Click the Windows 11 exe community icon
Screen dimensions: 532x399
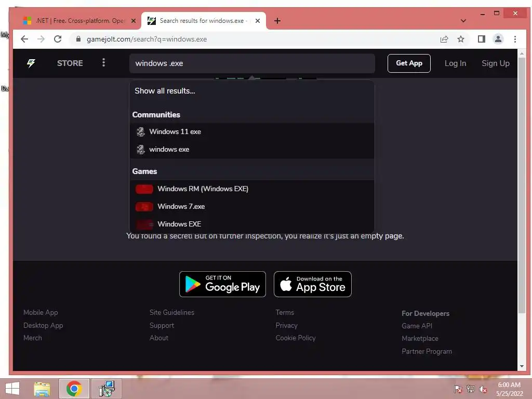click(x=140, y=131)
